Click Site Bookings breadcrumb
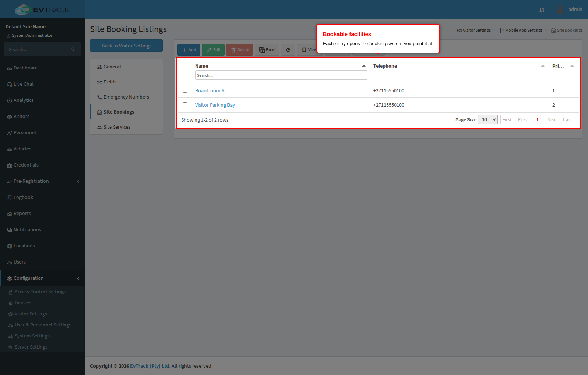 567,31
